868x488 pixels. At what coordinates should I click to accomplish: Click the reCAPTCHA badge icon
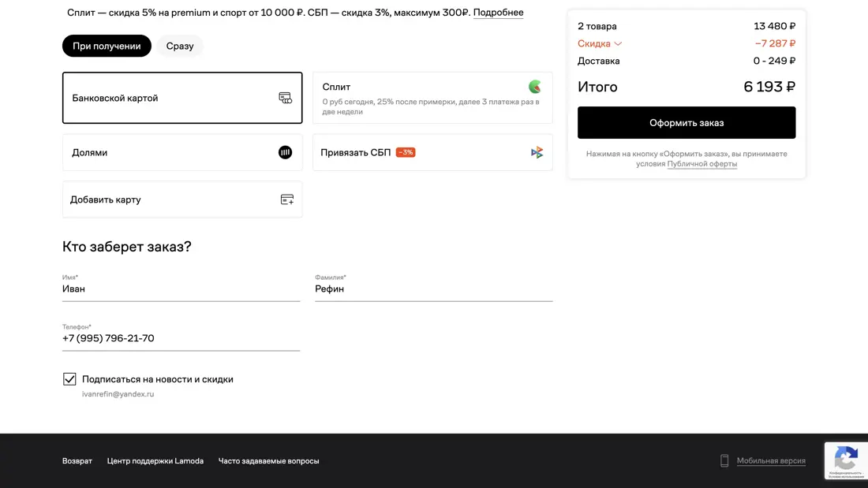point(846,459)
